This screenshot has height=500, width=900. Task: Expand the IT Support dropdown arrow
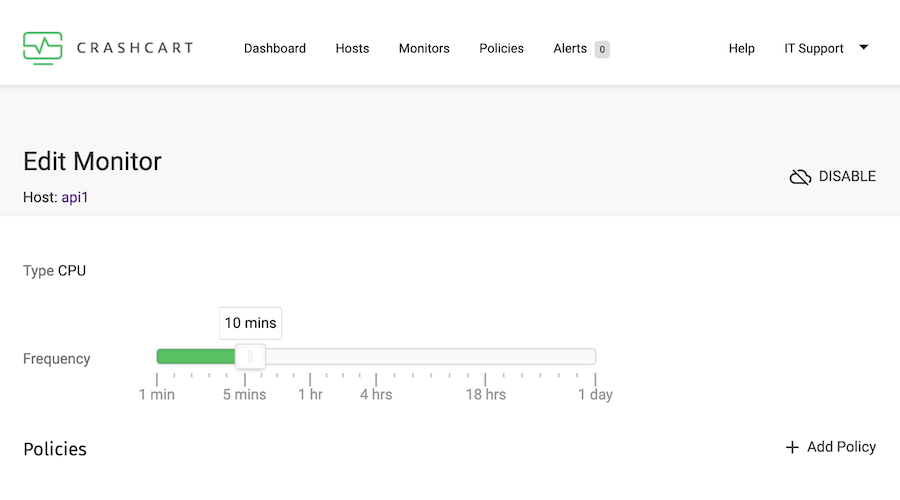(863, 47)
